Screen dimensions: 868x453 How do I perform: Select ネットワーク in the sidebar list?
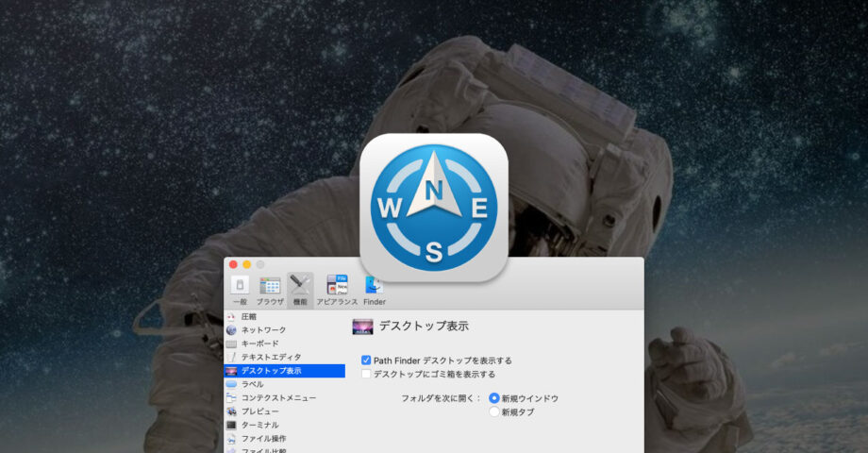(x=285, y=330)
